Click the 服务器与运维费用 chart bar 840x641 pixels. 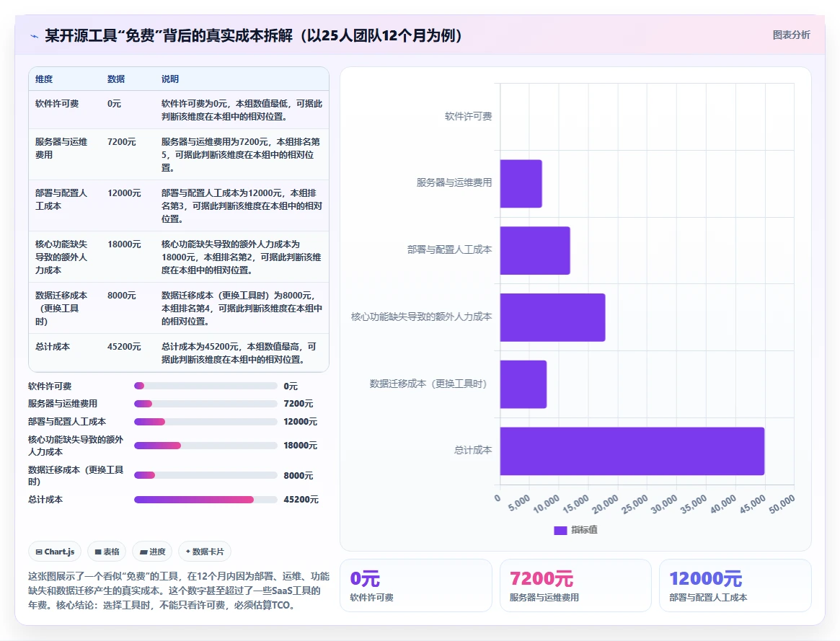pyautogui.click(x=521, y=184)
